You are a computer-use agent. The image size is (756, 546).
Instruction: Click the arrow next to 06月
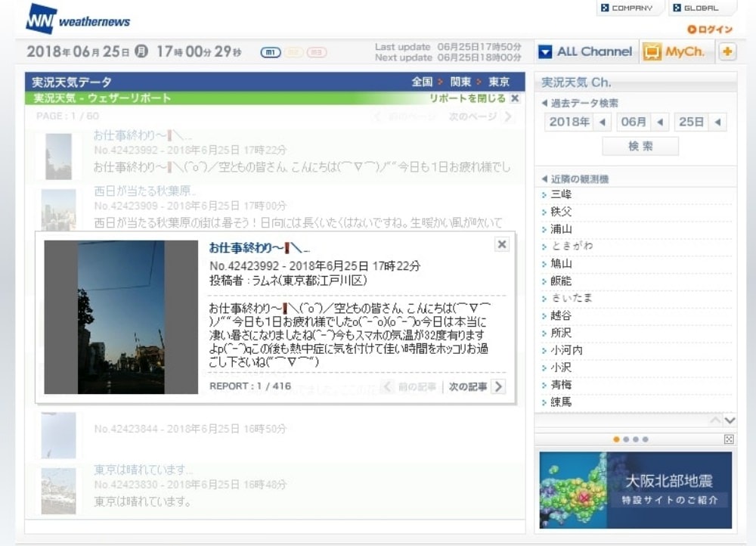[x=661, y=122]
